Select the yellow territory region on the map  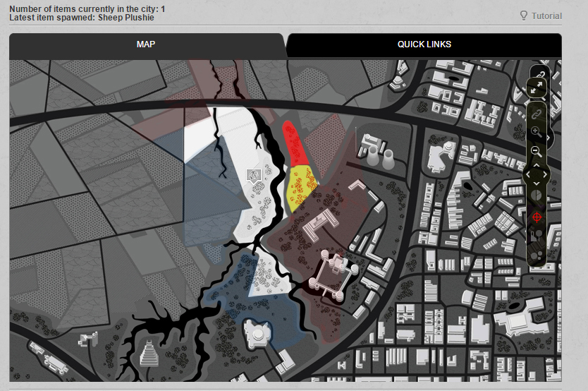pos(301,188)
